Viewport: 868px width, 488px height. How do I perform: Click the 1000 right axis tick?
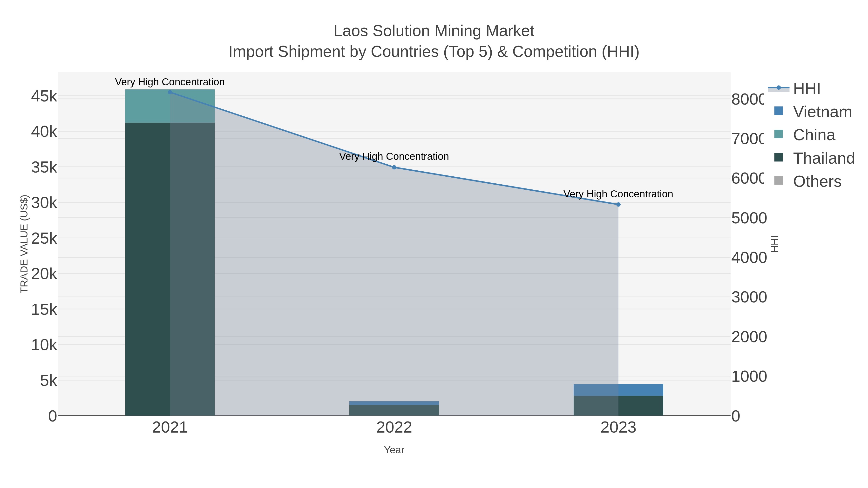click(x=749, y=376)
